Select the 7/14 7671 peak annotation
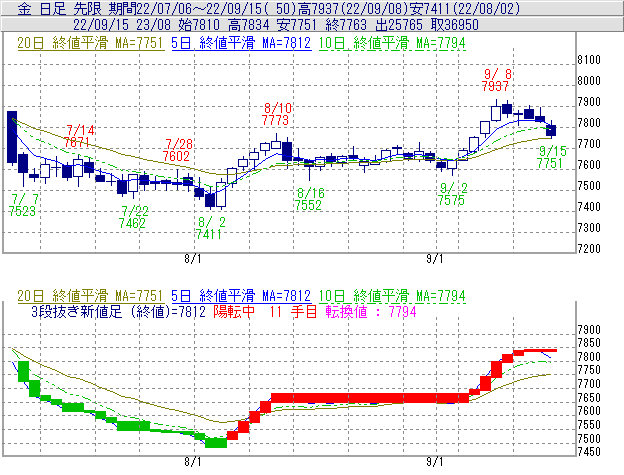624x475 pixels. click(79, 136)
